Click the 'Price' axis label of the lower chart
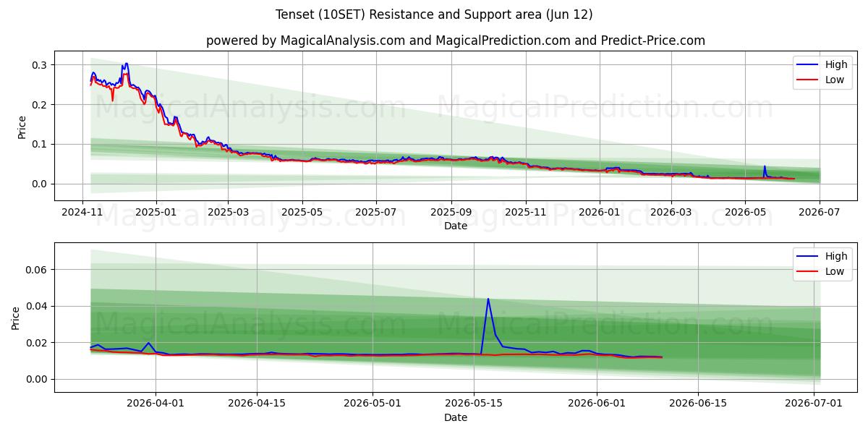 point(16,318)
